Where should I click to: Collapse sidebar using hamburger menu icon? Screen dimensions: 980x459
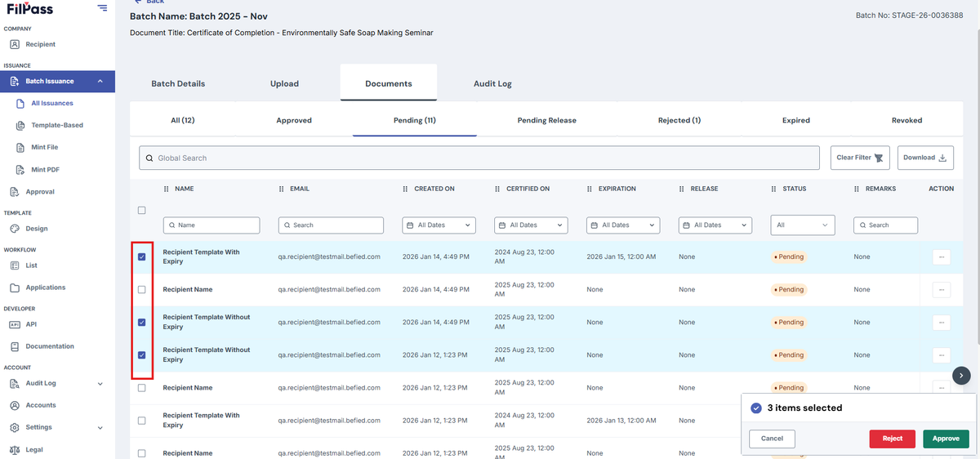(x=101, y=8)
